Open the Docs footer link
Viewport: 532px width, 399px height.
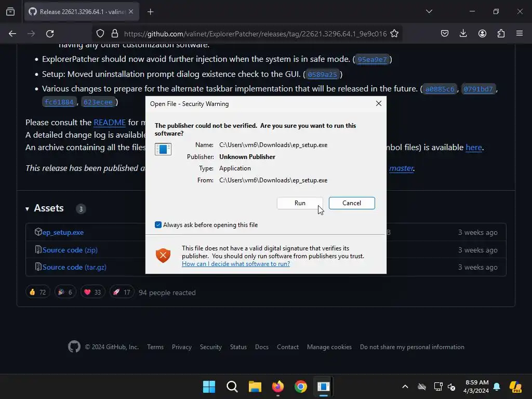pyautogui.click(x=262, y=347)
